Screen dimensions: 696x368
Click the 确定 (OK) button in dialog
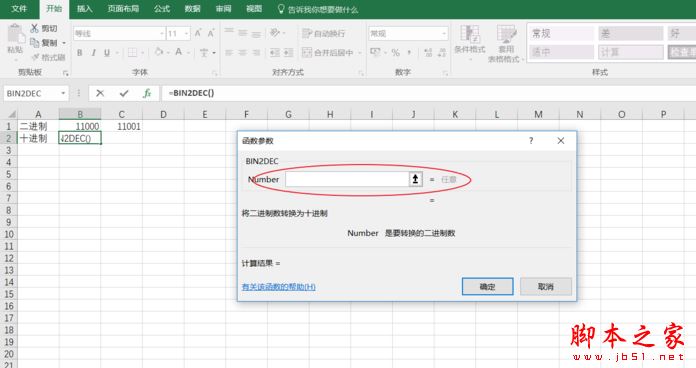[487, 287]
